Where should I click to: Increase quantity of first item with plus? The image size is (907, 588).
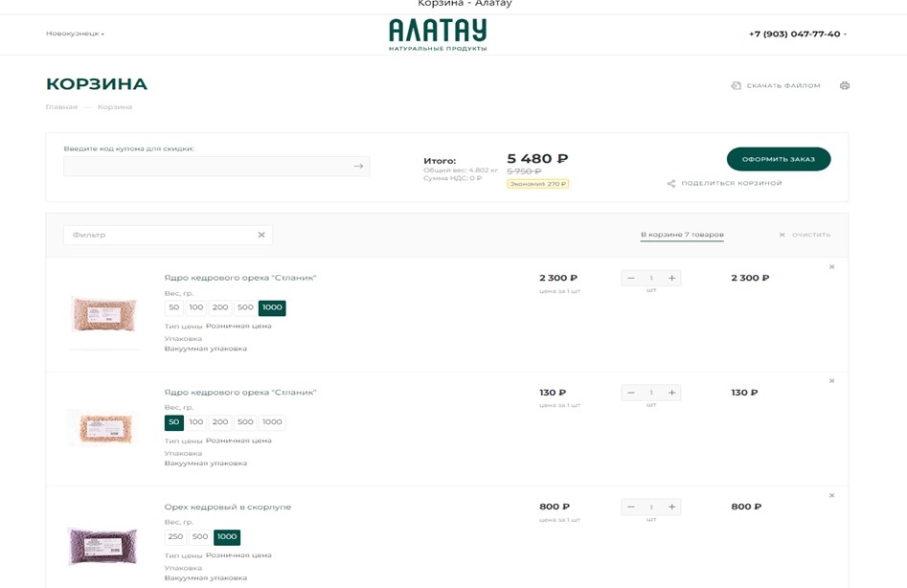tap(672, 278)
